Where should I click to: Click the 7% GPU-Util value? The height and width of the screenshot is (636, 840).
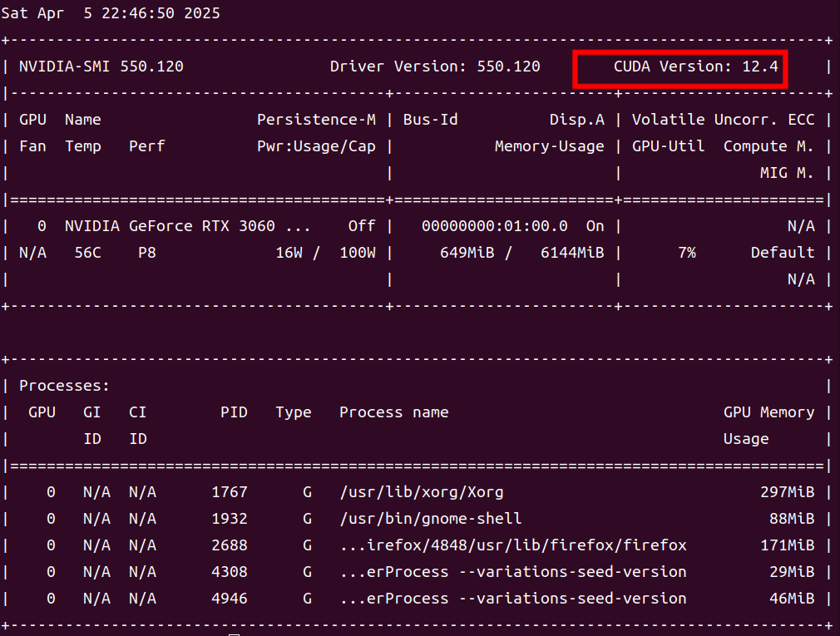(x=687, y=253)
